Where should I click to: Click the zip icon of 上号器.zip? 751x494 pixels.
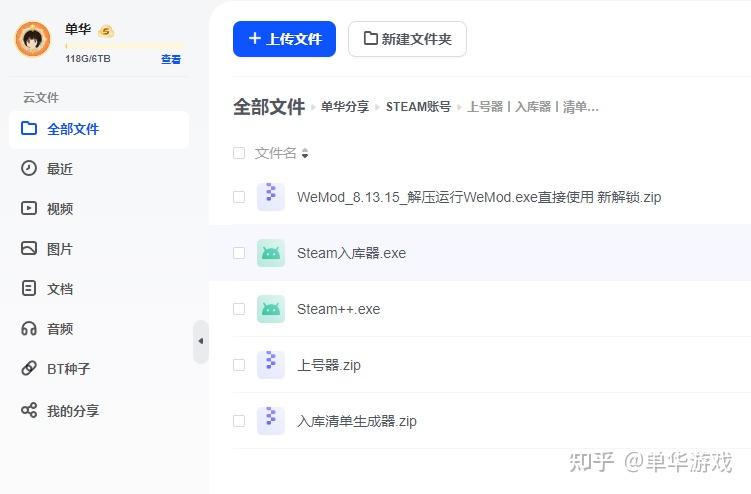(271, 365)
